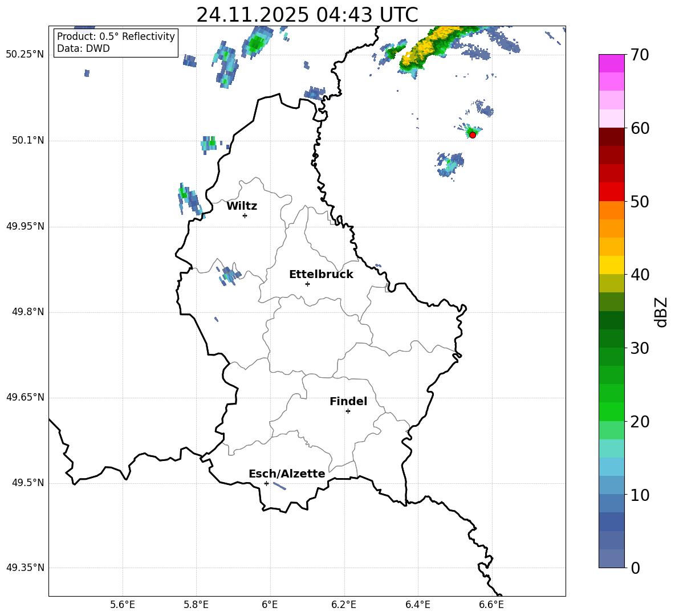Click the Wiltz station cross marker
Viewport: 675px width, 616px height.
[x=245, y=215]
